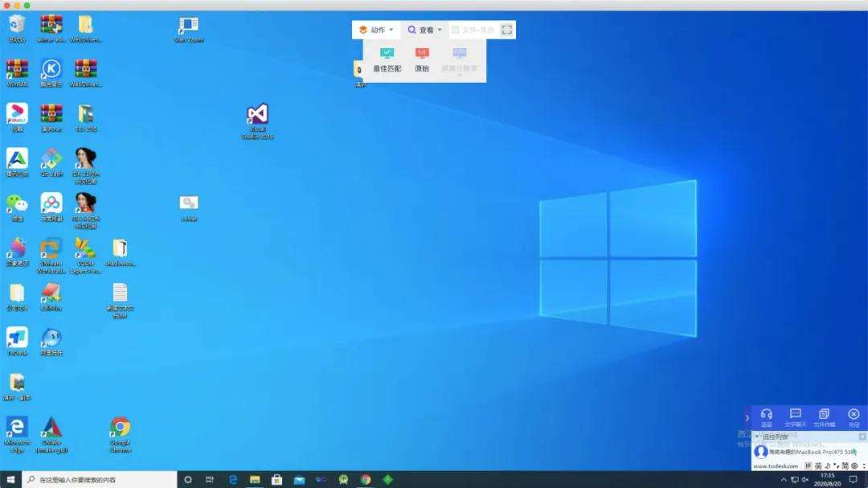The image size is (868, 488).
Task: Select the colorful sphere app desktop icon
Action: 17,252
